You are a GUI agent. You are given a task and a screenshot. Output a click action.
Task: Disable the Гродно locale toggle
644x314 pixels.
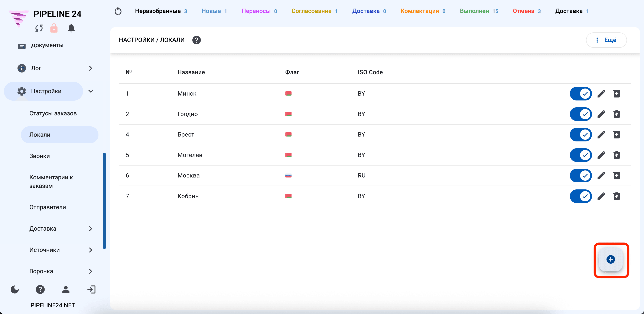581,114
